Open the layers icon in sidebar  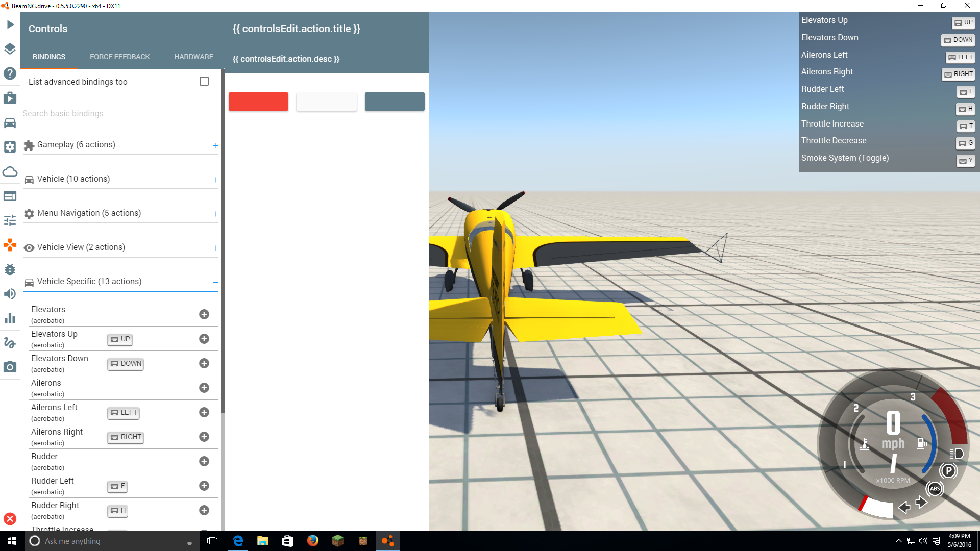click(x=10, y=49)
